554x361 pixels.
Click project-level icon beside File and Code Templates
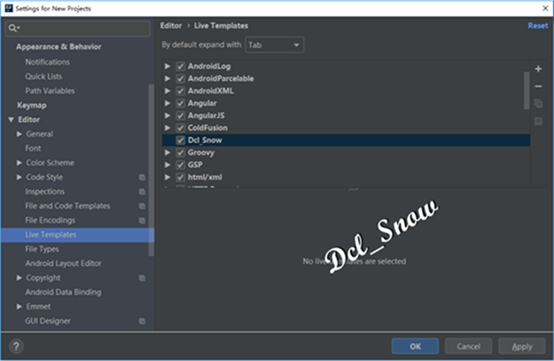(142, 206)
